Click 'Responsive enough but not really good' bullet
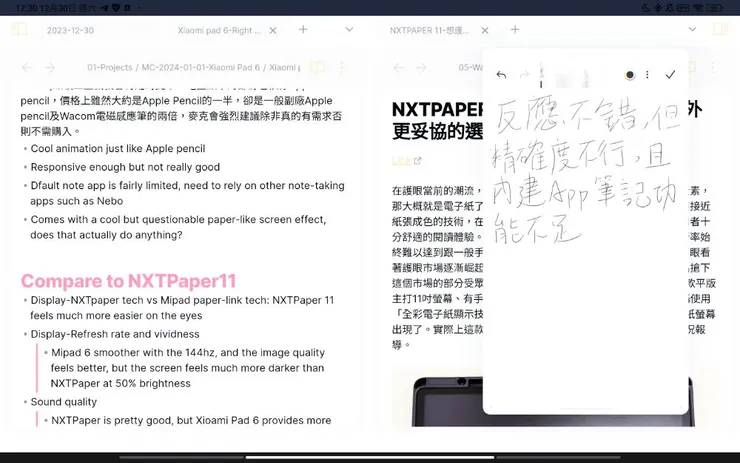Viewport: 740px width, 463px height. click(x=125, y=167)
